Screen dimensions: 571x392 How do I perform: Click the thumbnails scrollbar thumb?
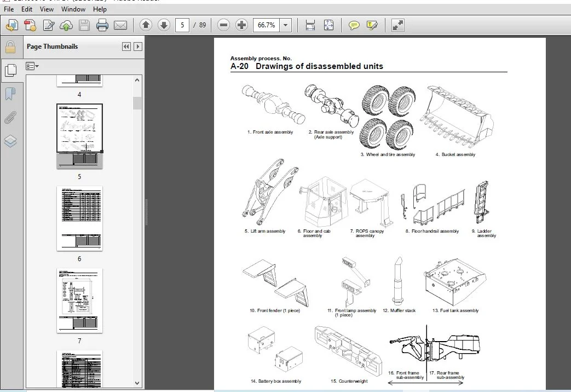coord(137,103)
